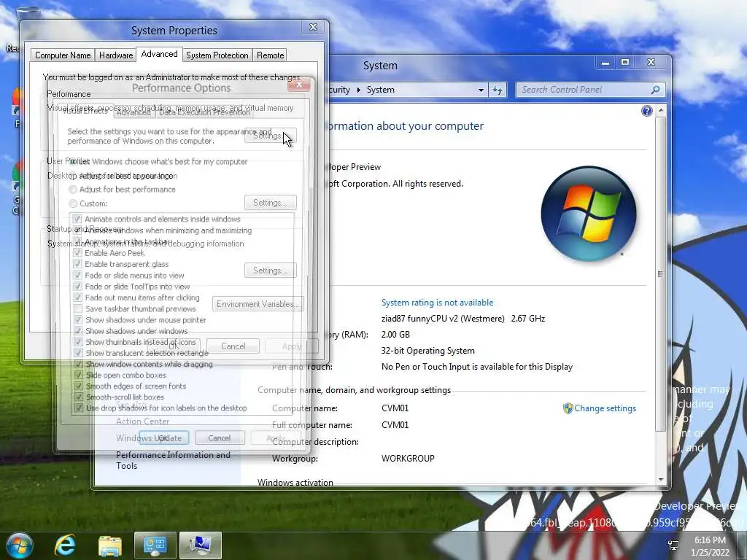747x560 pixels.
Task: Click the System breadcrumb in address bar
Action: [x=381, y=90]
